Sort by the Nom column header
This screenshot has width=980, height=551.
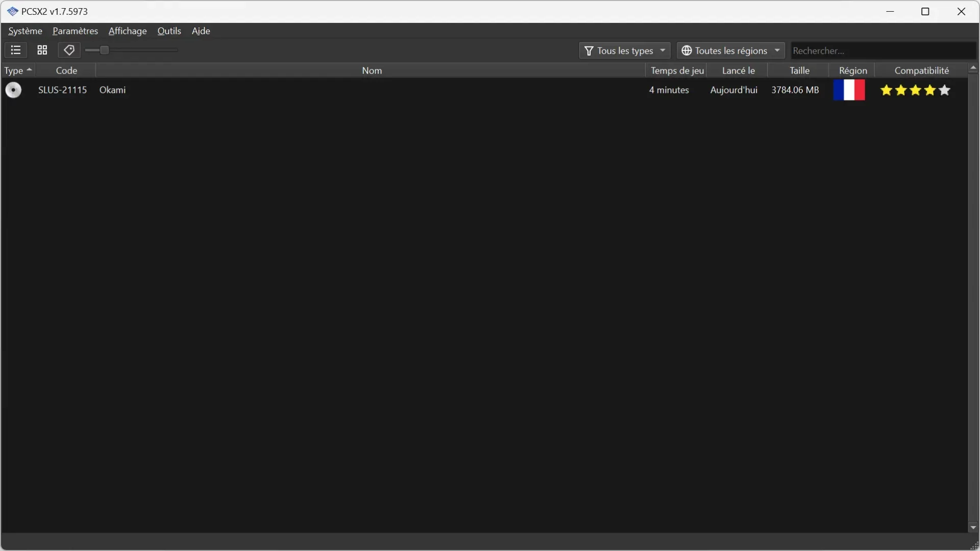pyautogui.click(x=371, y=70)
